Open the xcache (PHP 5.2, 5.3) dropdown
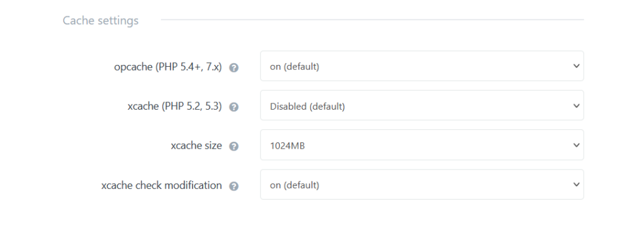The image size is (644, 230). pos(422,105)
